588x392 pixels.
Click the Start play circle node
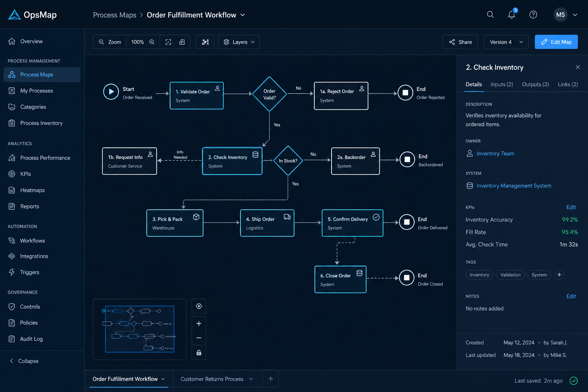coord(111,92)
